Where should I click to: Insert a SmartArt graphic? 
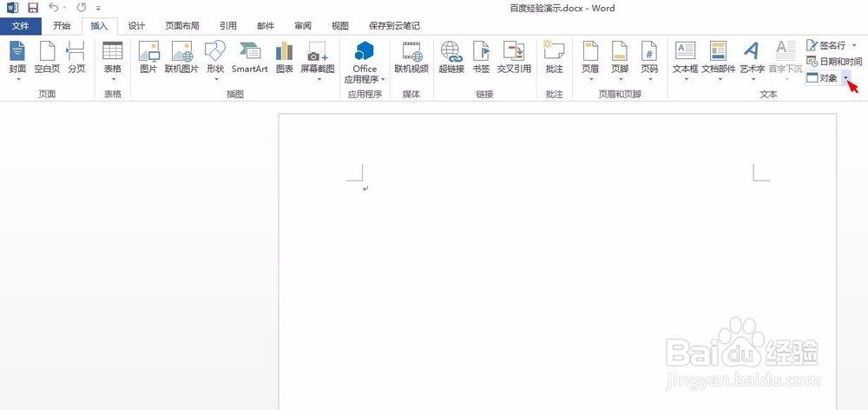250,57
